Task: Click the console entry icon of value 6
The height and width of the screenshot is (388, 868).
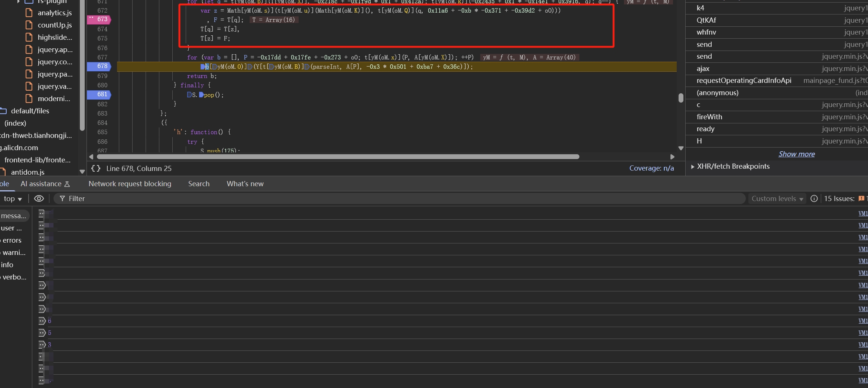Action: 42,321
